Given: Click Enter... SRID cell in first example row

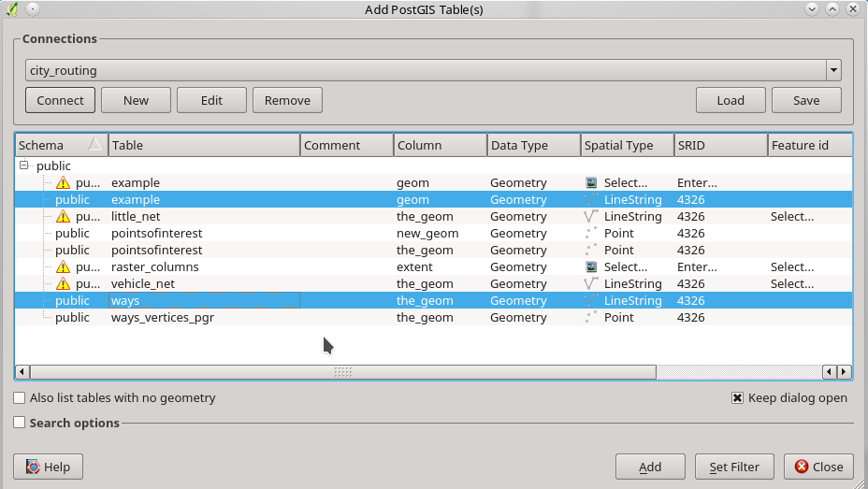Looking at the screenshot, I should 697,182.
